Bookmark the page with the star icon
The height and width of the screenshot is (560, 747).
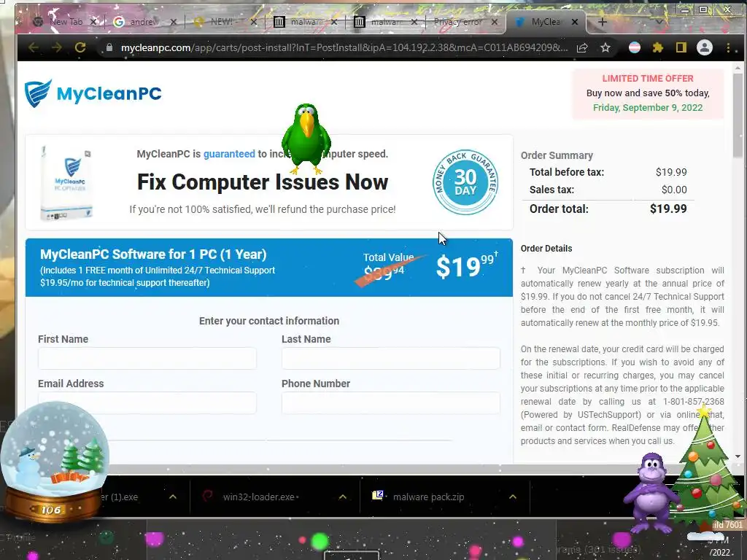click(605, 47)
